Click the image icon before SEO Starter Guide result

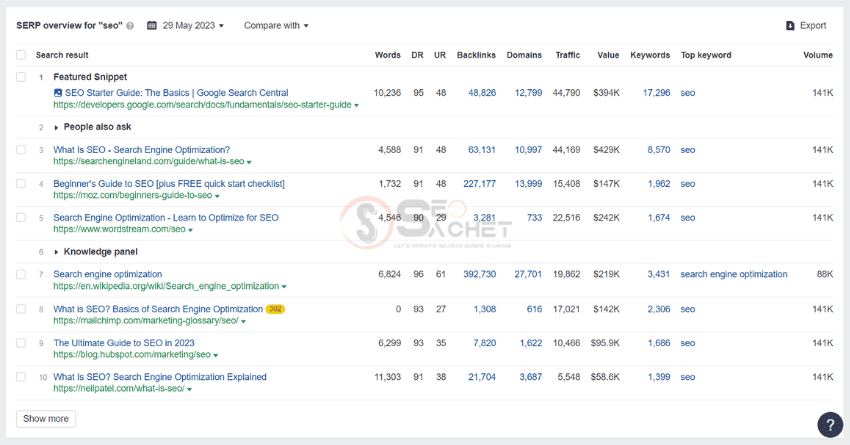pos(58,93)
